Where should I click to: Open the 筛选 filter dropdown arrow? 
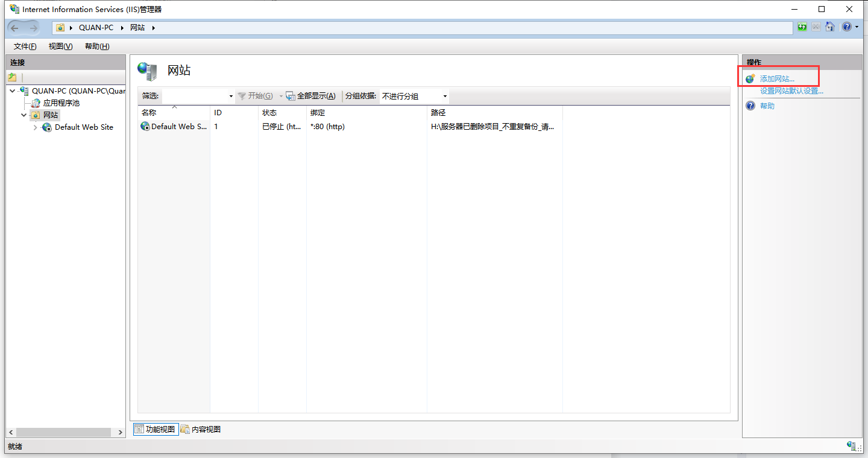click(x=231, y=97)
